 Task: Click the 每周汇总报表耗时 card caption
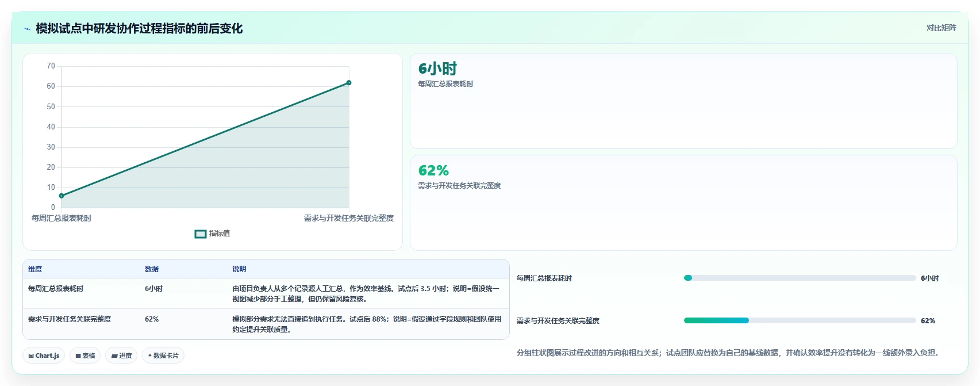[x=445, y=84]
